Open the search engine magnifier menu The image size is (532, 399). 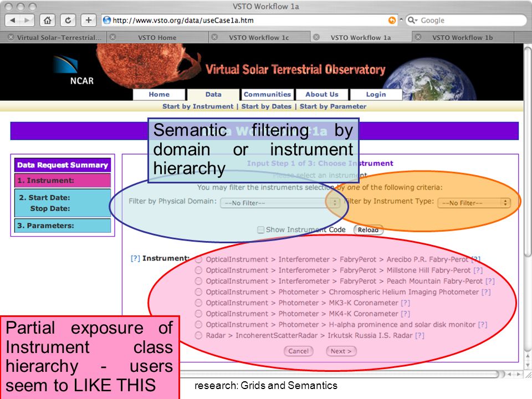(x=412, y=21)
